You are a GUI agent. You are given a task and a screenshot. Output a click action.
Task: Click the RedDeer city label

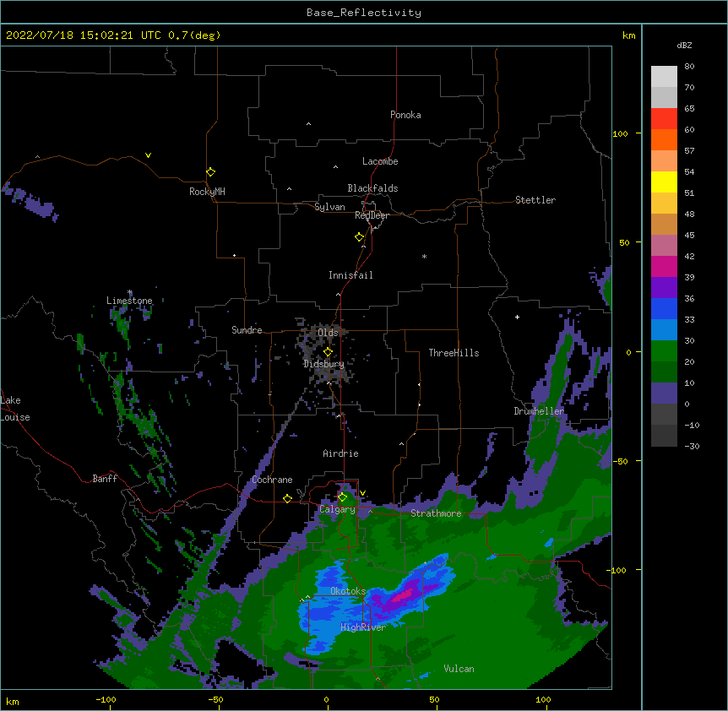(x=372, y=215)
